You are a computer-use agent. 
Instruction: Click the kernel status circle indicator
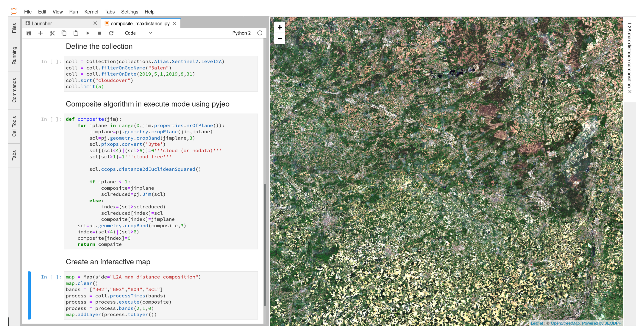pyautogui.click(x=260, y=33)
